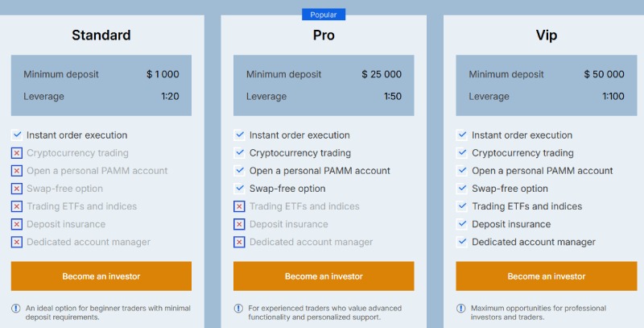This screenshot has width=644, height=328.
Task: Click Pro's Dedicated account manager cross icon
Action: click(x=239, y=242)
